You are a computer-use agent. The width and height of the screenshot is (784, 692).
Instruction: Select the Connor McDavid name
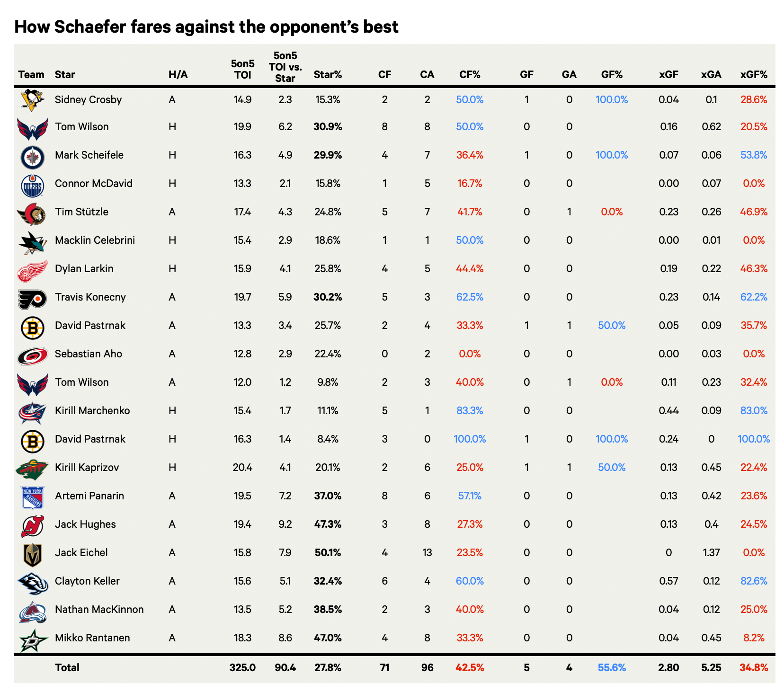94,184
